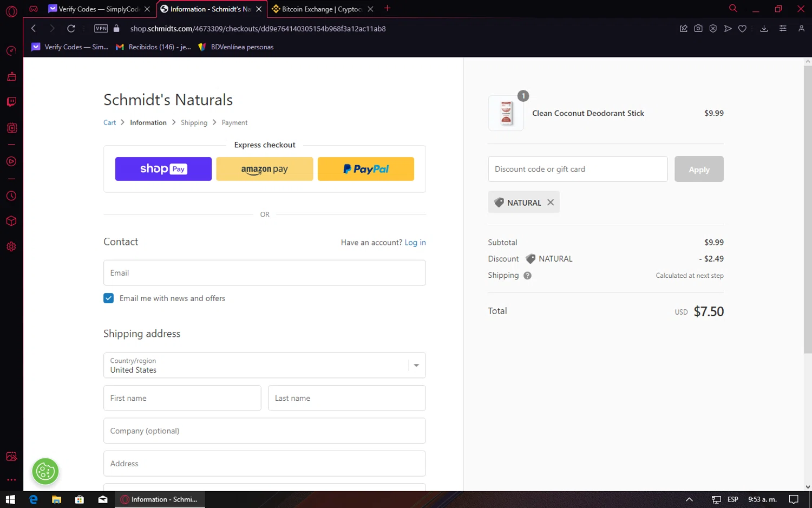The height and width of the screenshot is (508, 812).
Task: Click the search tabs magnifier icon
Action: coord(733,8)
